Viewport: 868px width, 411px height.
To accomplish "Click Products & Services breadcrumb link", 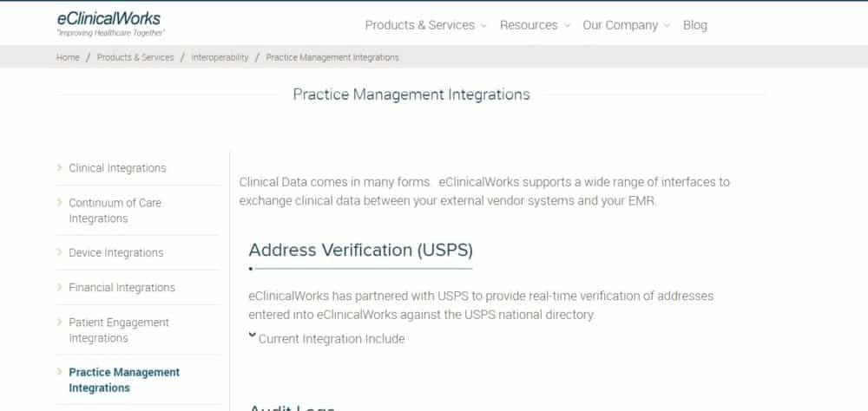I will pos(135,57).
